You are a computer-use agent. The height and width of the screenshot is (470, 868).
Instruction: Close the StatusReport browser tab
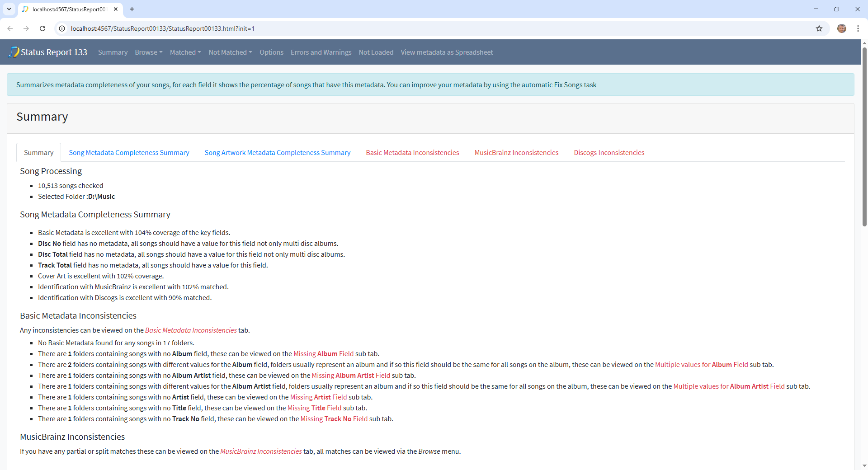(x=116, y=9)
